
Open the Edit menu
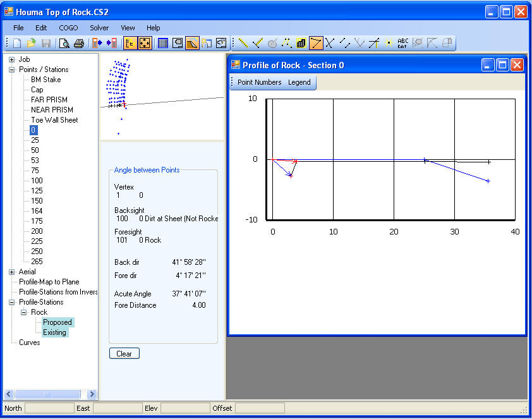41,28
